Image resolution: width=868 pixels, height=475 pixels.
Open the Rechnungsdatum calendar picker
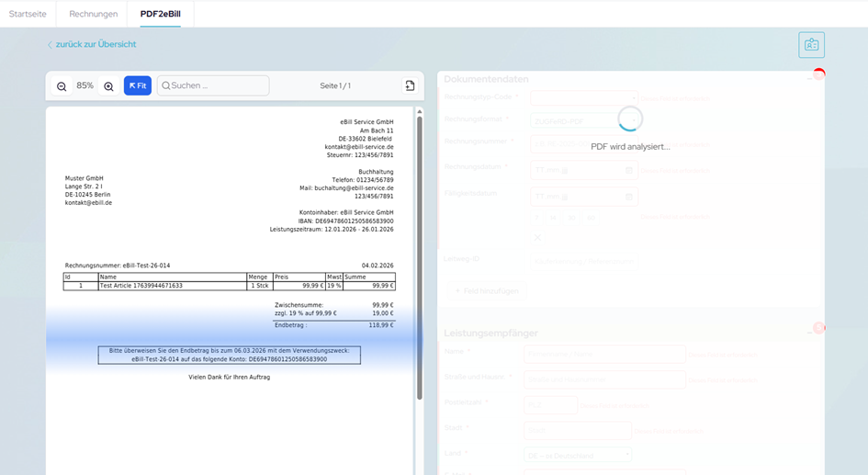(630, 170)
